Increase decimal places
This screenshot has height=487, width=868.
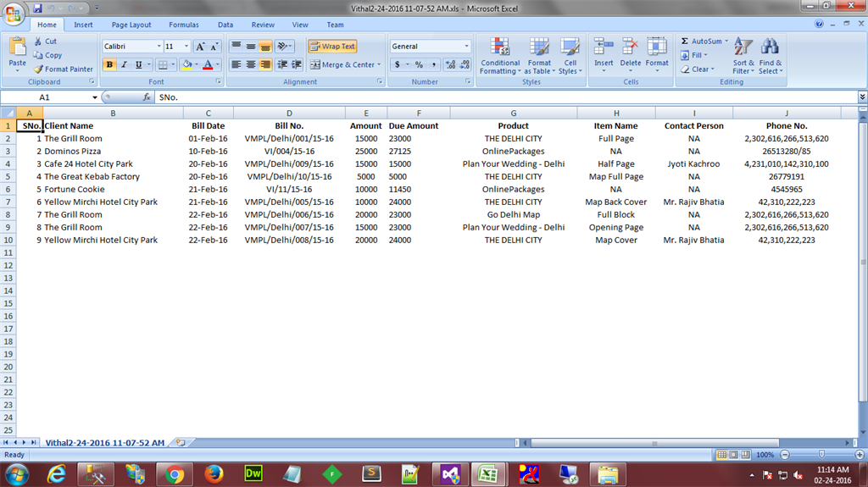pos(451,64)
